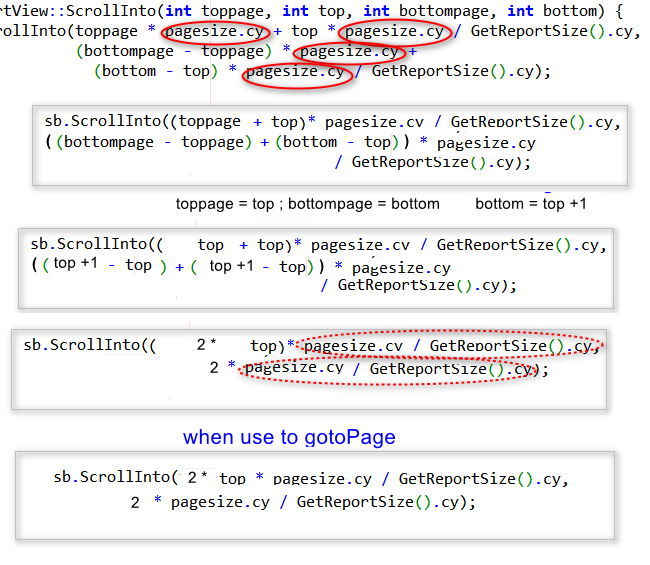This screenshot has width=650, height=565.
Task: Click '(bottompage - toppage)' in the first code box
Action: (152, 142)
